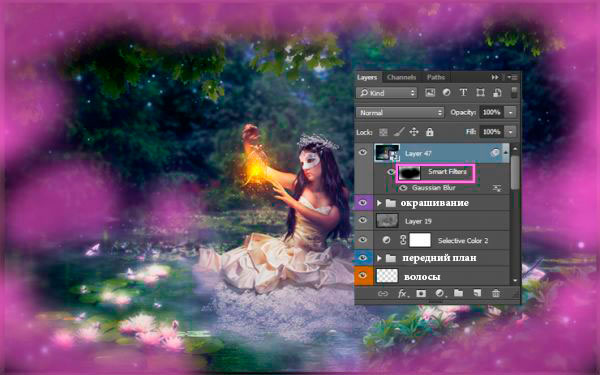600x375 pixels.
Task: Select the Layer 47 thumbnail
Action: tap(387, 153)
